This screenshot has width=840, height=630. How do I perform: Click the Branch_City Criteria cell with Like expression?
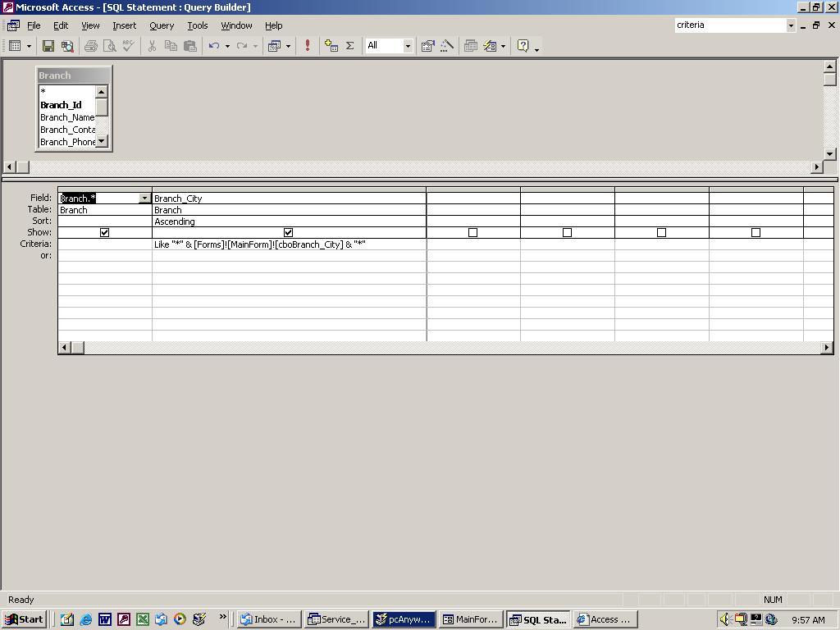coord(289,244)
